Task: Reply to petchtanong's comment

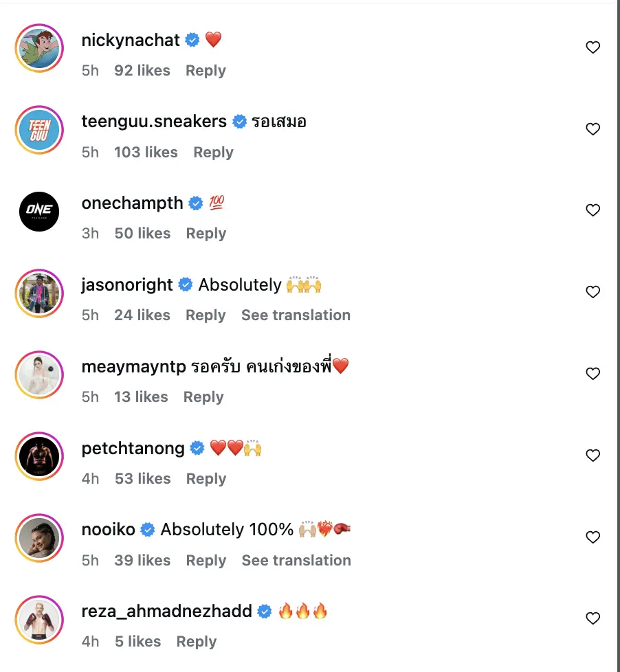Action: tap(206, 479)
